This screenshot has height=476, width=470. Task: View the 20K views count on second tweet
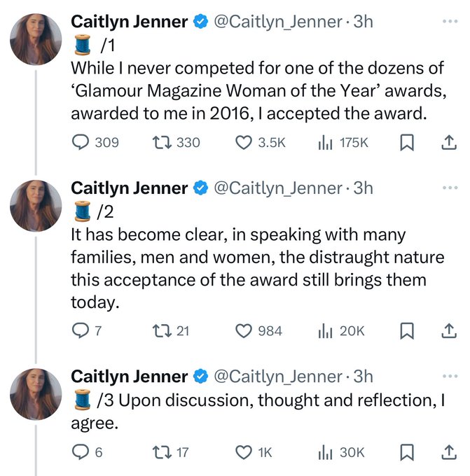[x=343, y=331]
